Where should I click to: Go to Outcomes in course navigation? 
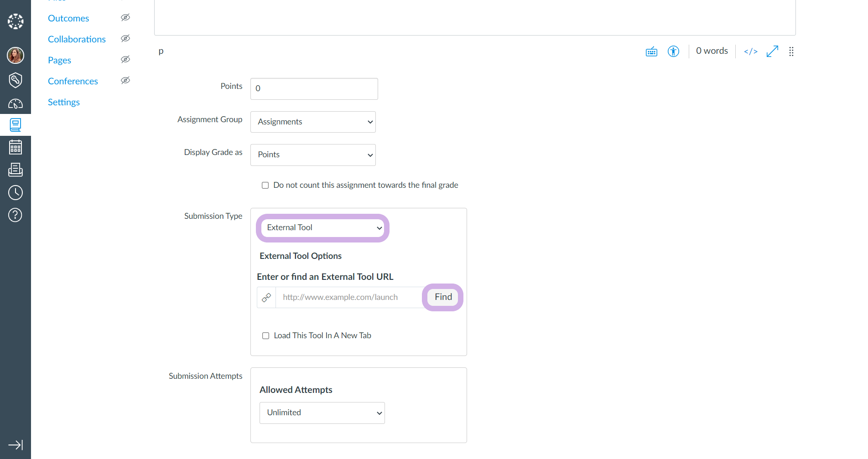[x=68, y=18]
